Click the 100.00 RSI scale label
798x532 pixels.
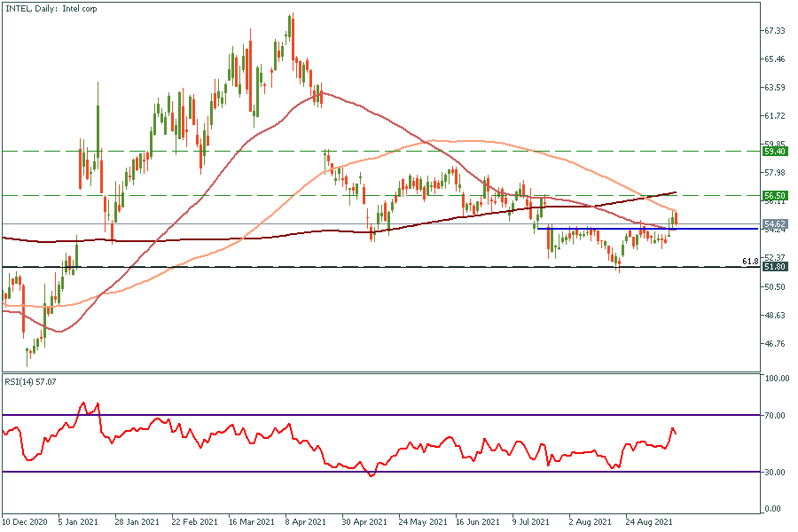777,379
